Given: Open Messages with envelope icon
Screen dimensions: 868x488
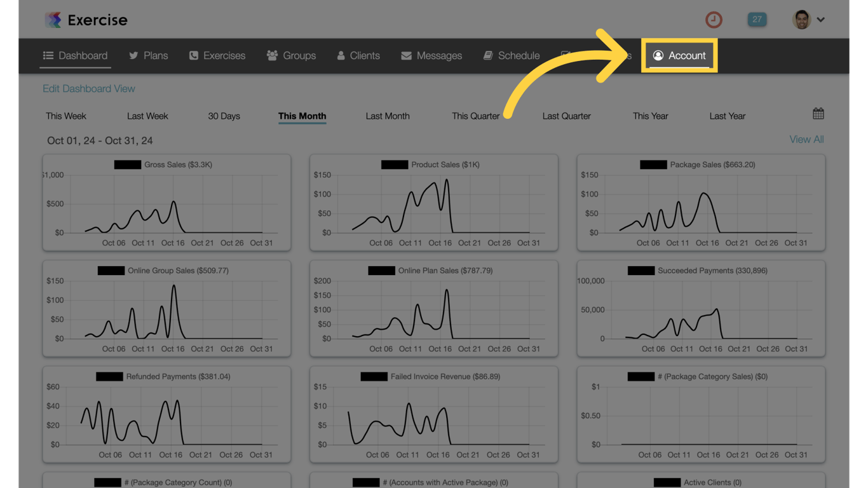Looking at the screenshot, I should tap(431, 56).
